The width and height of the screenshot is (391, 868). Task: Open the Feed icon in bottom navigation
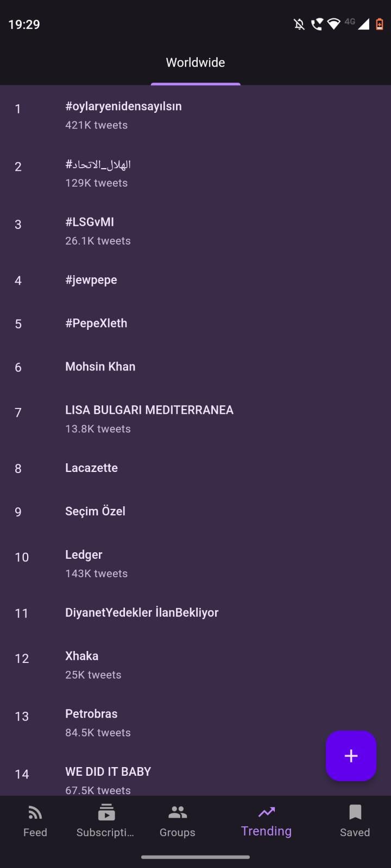[x=35, y=813]
